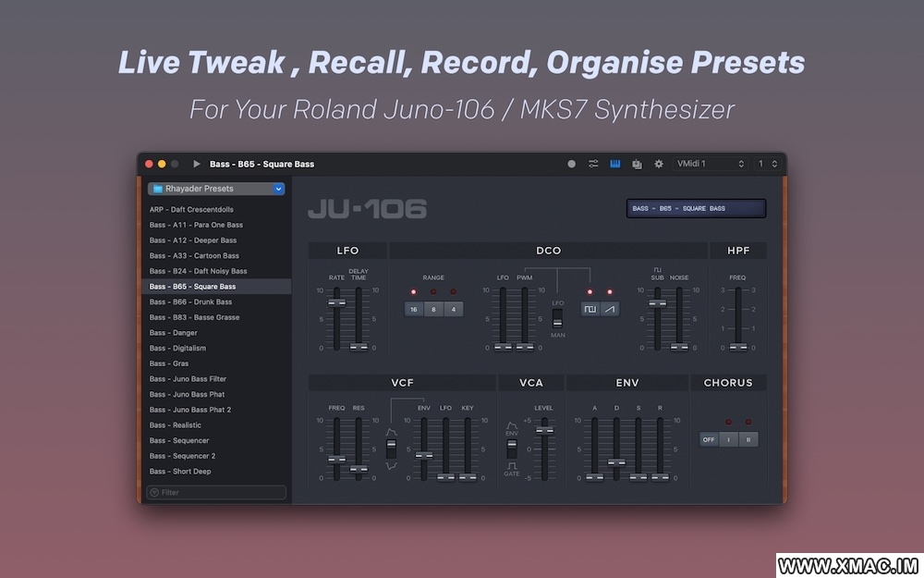Click the VCF LFO slider handle
The image size is (924, 578).
[445, 477]
